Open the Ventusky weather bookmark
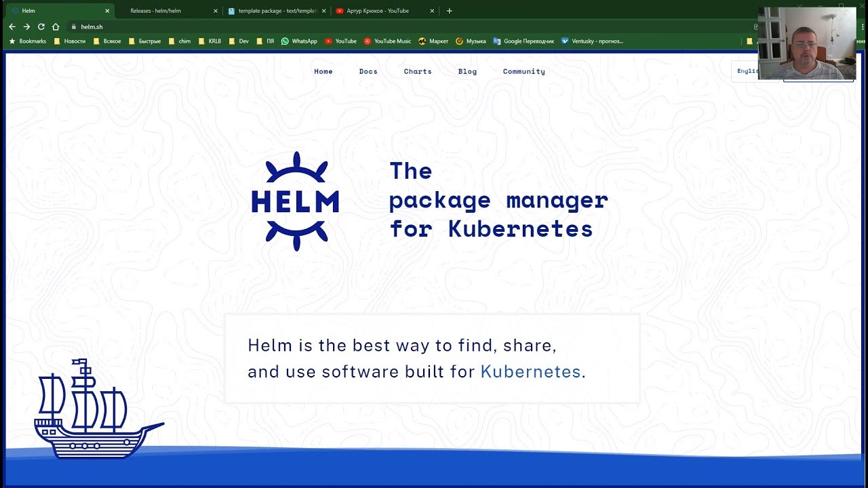The image size is (868, 488). point(592,41)
